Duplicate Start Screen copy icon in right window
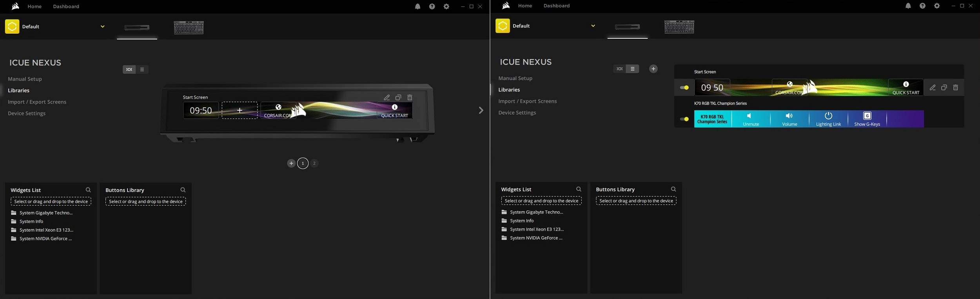Viewport: 980px width, 299px height. tap(944, 88)
